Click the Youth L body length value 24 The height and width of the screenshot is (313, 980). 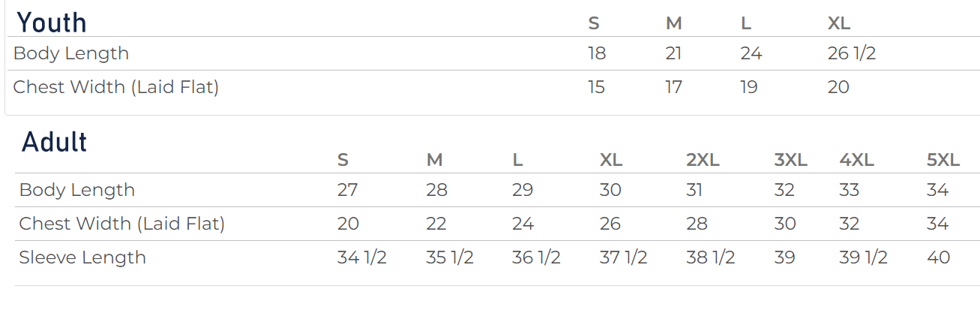(x=751, y=54)
